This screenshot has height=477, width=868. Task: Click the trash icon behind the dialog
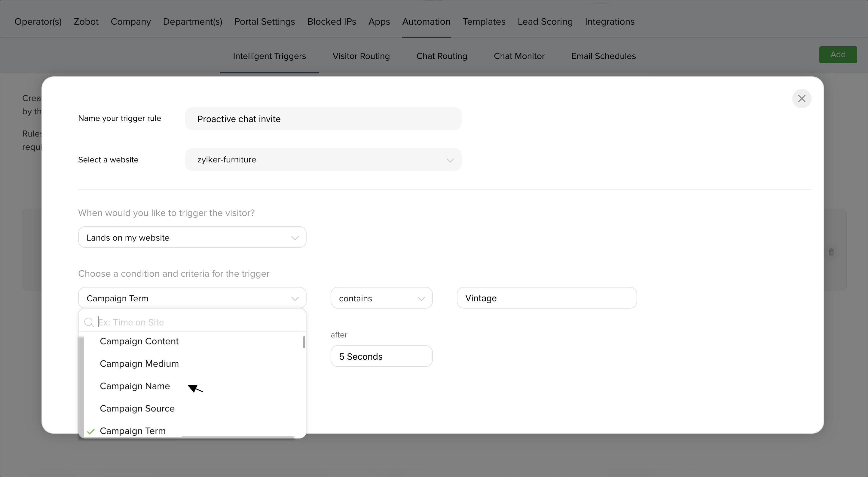point(831,252)
